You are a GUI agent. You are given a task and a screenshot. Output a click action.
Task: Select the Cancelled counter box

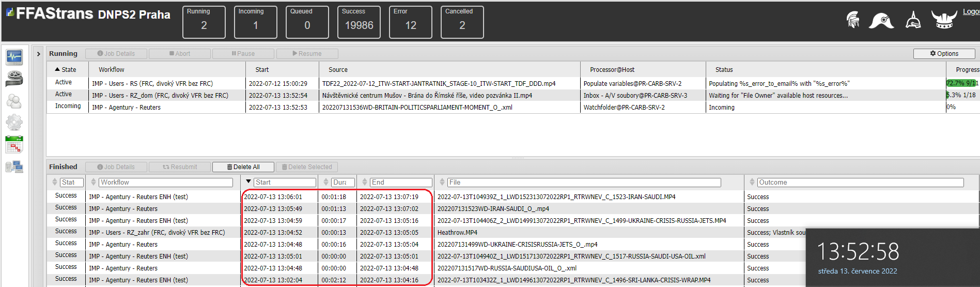[462, 22]
